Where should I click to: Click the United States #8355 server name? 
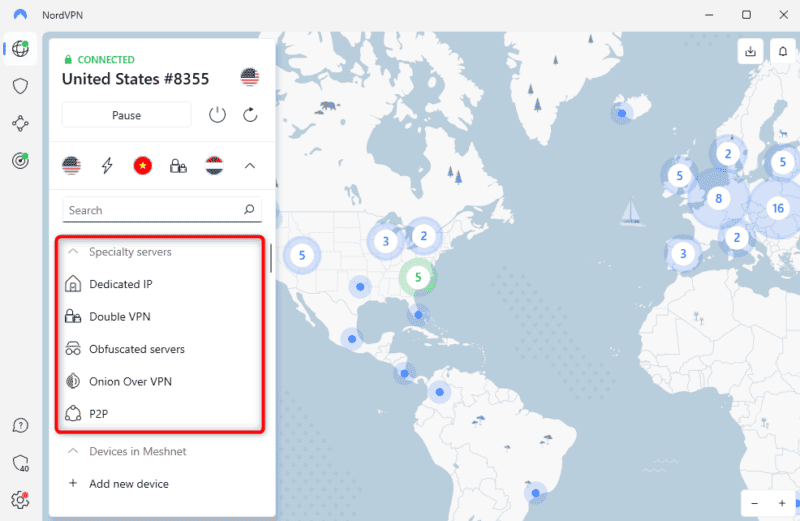click(135, 79)
